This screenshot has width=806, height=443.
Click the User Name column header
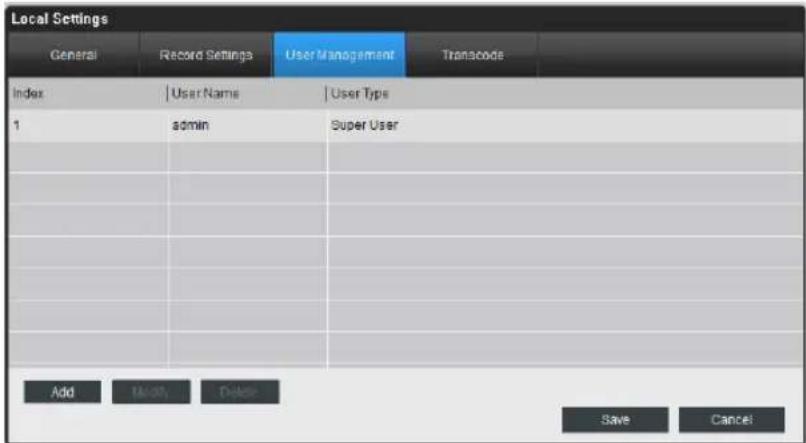247,94
